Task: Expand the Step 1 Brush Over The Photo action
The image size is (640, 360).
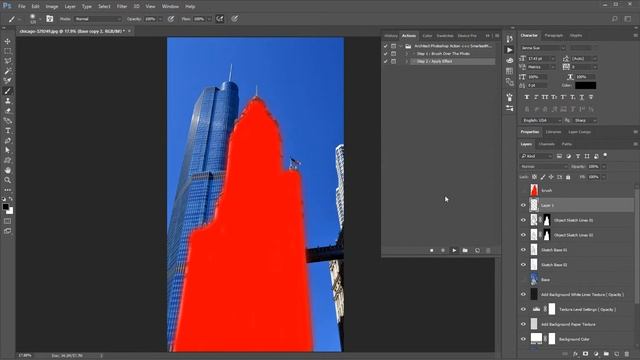Action: 407,53
